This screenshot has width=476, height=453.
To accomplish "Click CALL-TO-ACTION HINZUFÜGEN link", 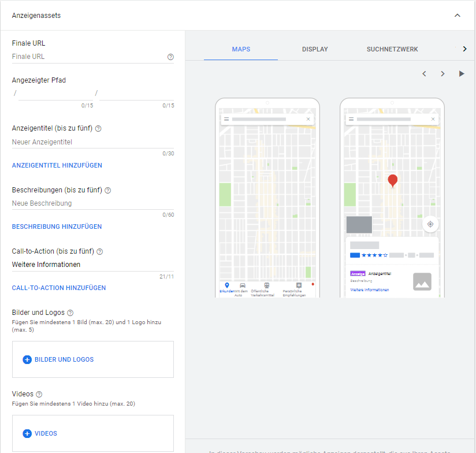I will coord(59,288).
